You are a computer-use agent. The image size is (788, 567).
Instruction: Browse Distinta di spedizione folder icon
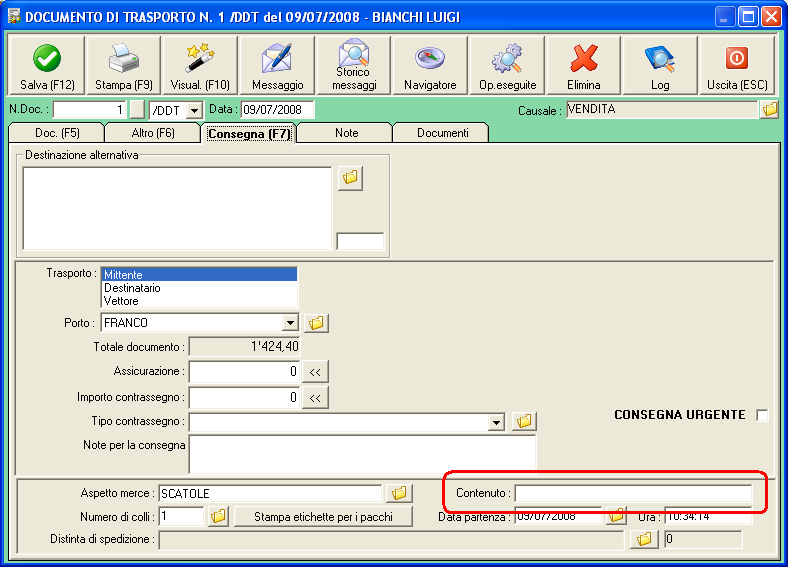(644, 539)
